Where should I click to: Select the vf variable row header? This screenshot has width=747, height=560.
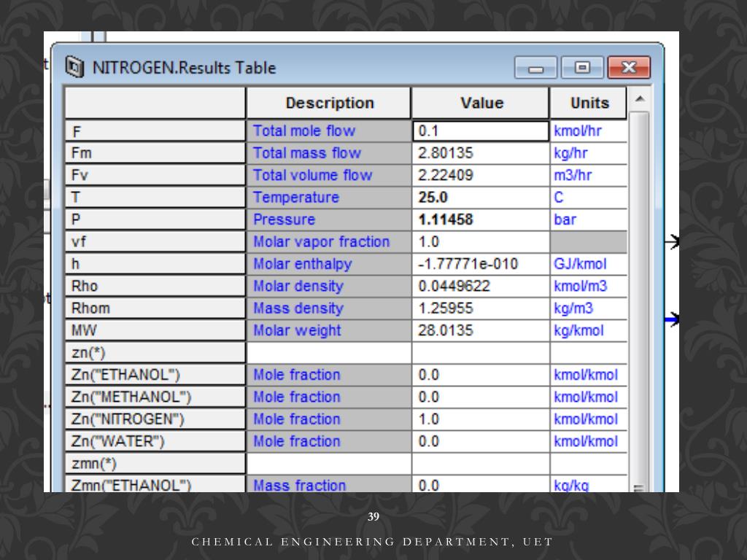155,241
